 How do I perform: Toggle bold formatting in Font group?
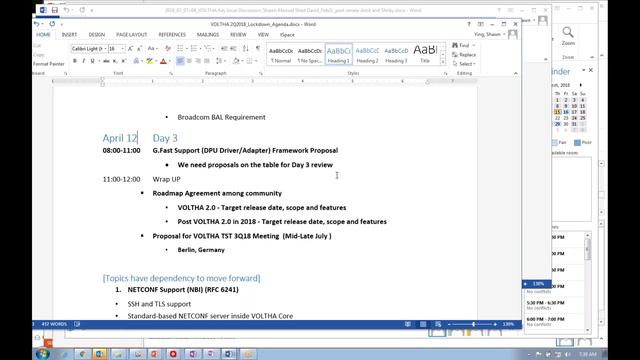pos(75,61)
